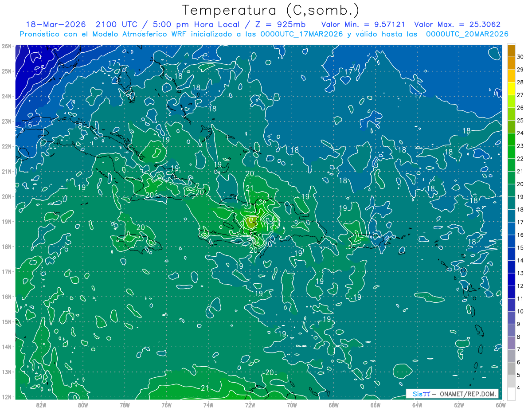Click the 76W longitude axis label
The height and width of the screenshot is (411, 532).
point(167,404)
